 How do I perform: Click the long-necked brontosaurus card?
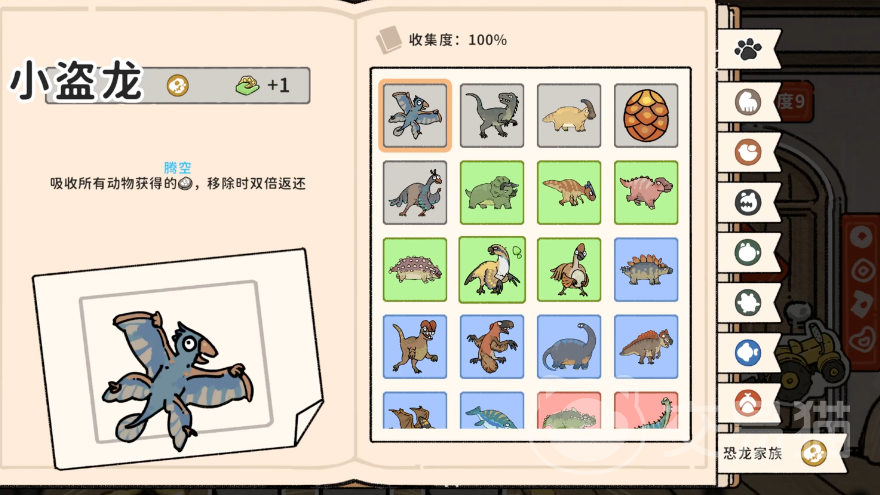tap(569, 346)
